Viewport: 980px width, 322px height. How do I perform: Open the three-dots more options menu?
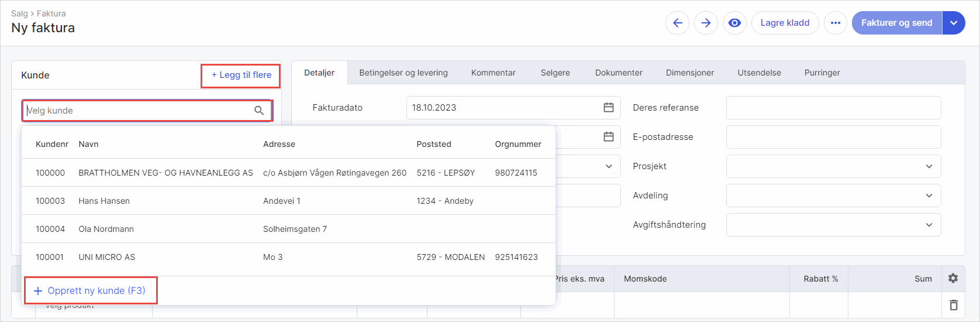pyautogui.click(x=835, y=23)
